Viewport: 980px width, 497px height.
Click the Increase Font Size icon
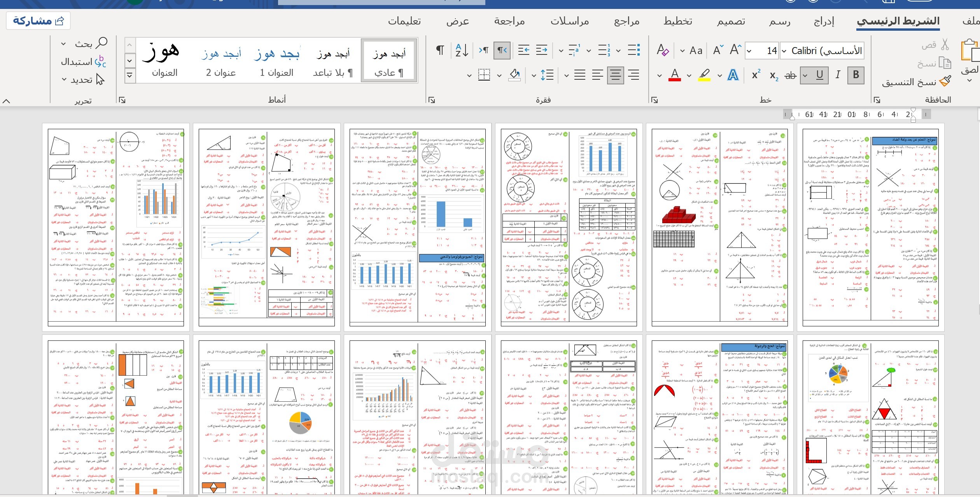pyautogui.click(x=735, y=51)
